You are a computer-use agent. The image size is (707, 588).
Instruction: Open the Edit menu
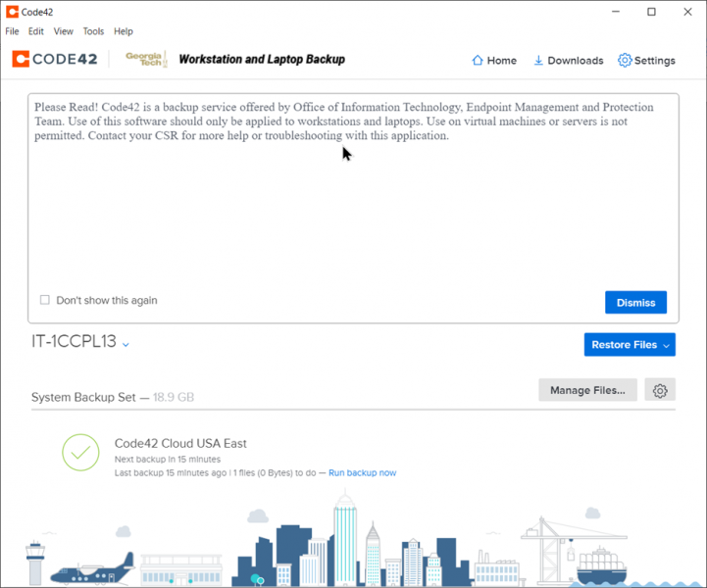tap(36, 31)
